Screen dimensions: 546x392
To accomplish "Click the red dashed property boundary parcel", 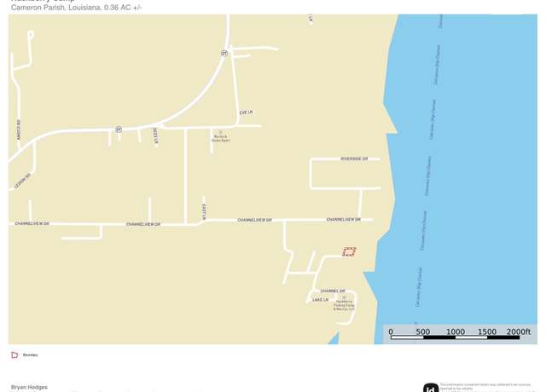I will coord(349,252).
